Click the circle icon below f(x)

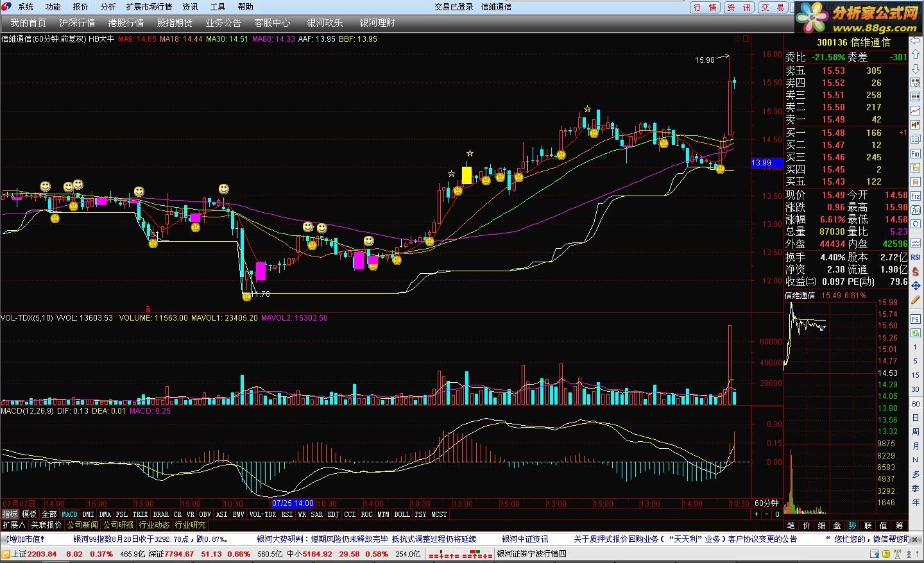tap(916, 224)
